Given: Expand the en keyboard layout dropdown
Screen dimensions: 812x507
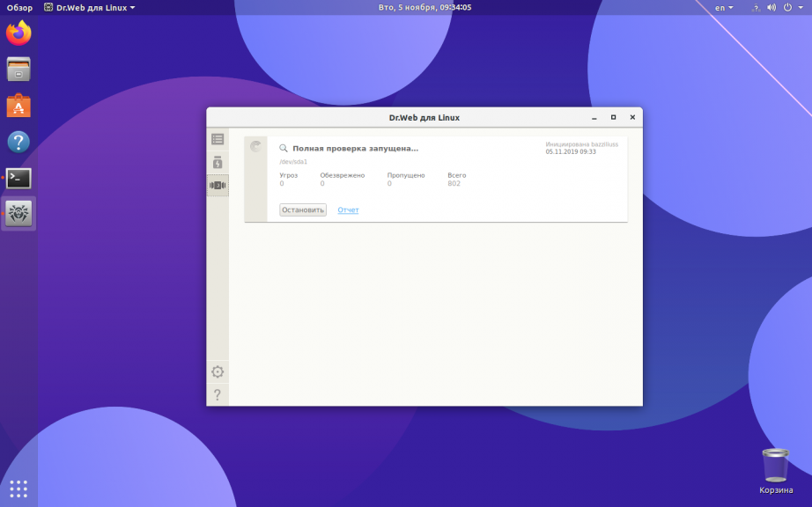Looking at the screenshot, I should click(724, 7).
